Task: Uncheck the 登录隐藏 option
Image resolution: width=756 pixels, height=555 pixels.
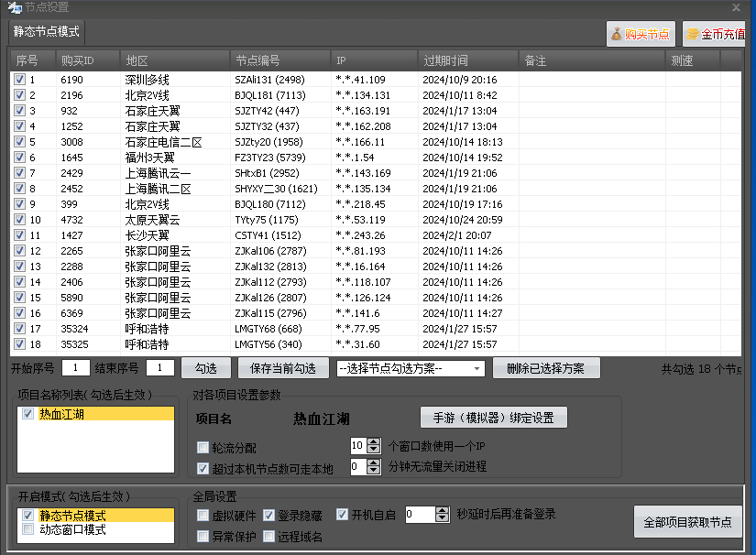Action: [x=268, y=515]
